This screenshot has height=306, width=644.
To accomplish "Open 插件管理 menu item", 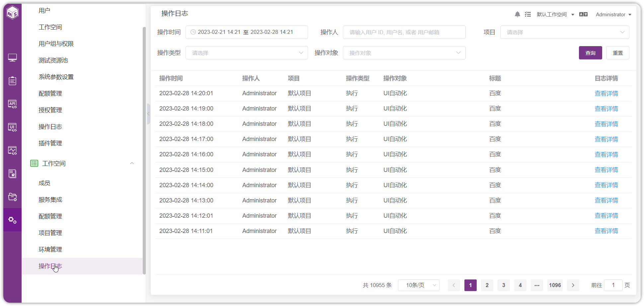I will coord(50,143).
